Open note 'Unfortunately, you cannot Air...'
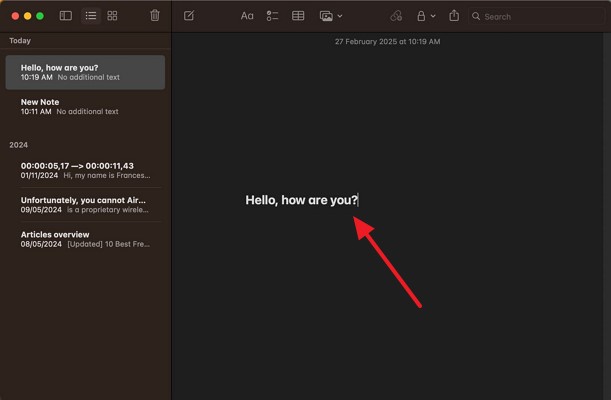This screenshot has width=611, height=400. 85,205
